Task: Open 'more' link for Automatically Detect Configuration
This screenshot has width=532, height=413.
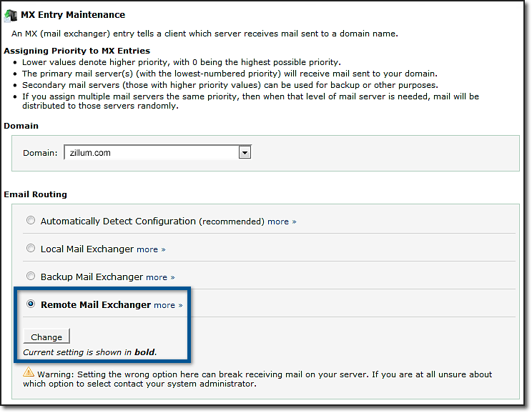Action: [x=281, y=222]
